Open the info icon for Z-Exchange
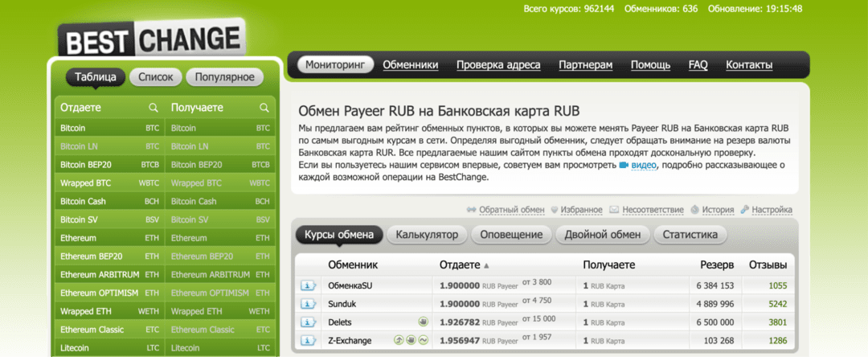Viewport: 868px width, 357px height. [x=308, y=340]
